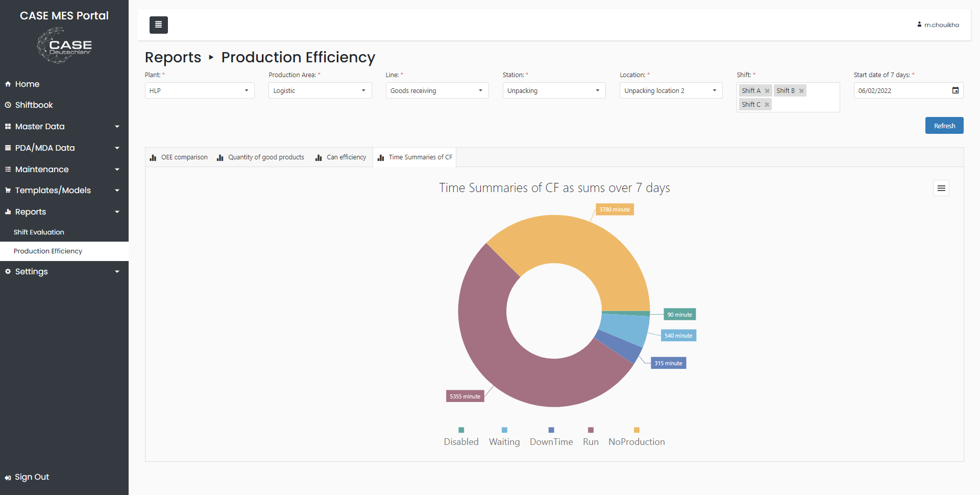Expand the Master Data menu arrow

[117, 127]
